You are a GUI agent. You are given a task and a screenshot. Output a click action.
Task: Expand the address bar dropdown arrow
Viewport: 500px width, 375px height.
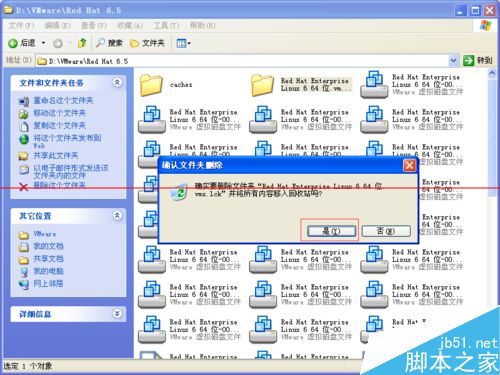tap(453, 61)
